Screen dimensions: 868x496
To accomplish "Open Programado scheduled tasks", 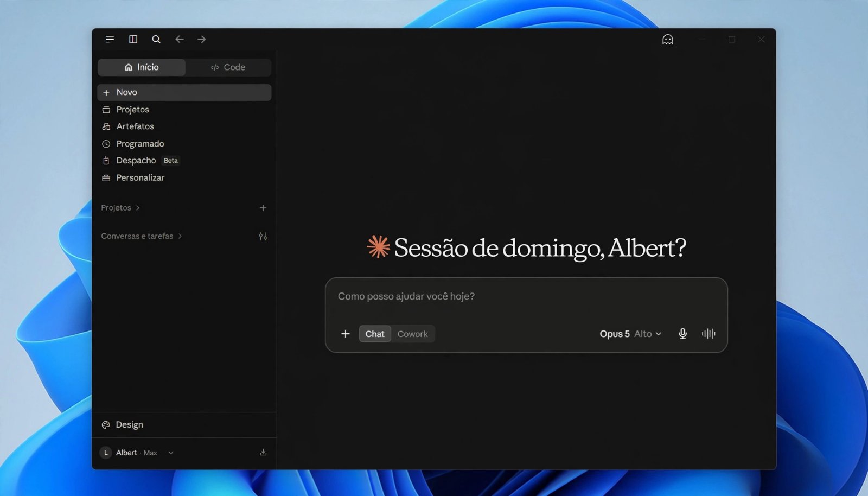I will click(184, 144).
